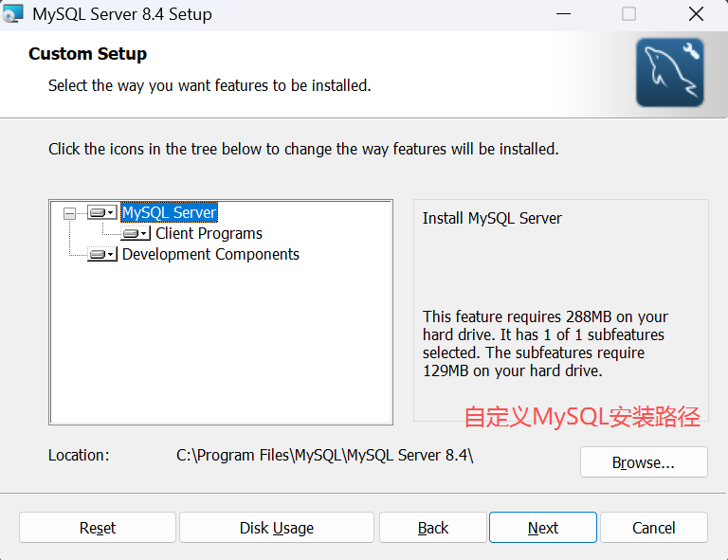Open Development Components install-mode dropdown icon

[101, 254]
